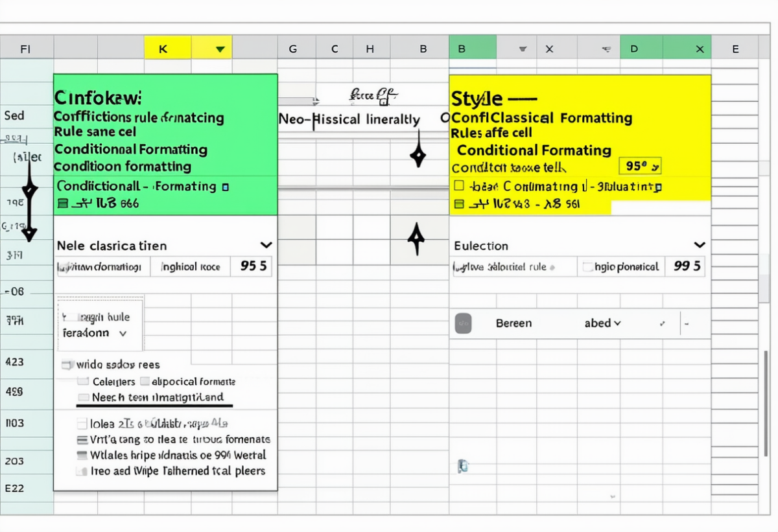778x532 pixels.
Task: Click the grid icon beside "wrido ssdoy rees"
Action: pyautogui.click(x=67, y=365)
